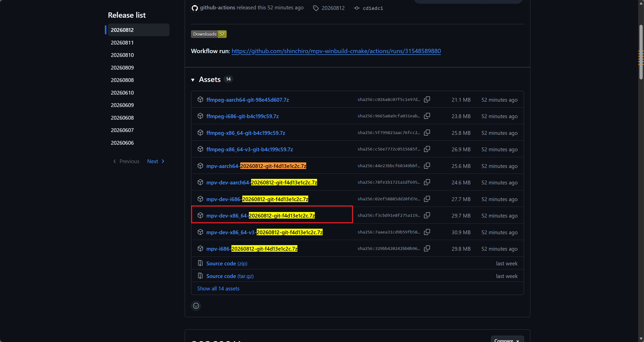The image size is (644, 342).
Task: Copy sha256 for mpv-dev-i686 7z asset
Action: coord(427,199)
